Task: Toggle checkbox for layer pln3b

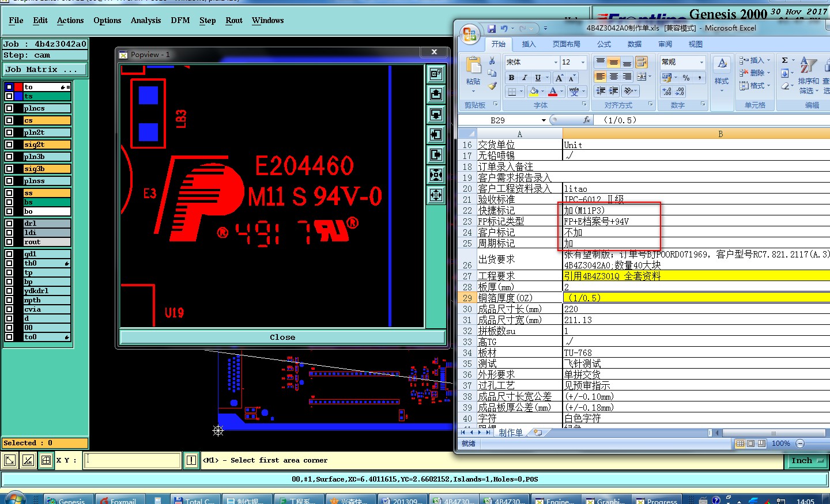Action: coord(9,157)
